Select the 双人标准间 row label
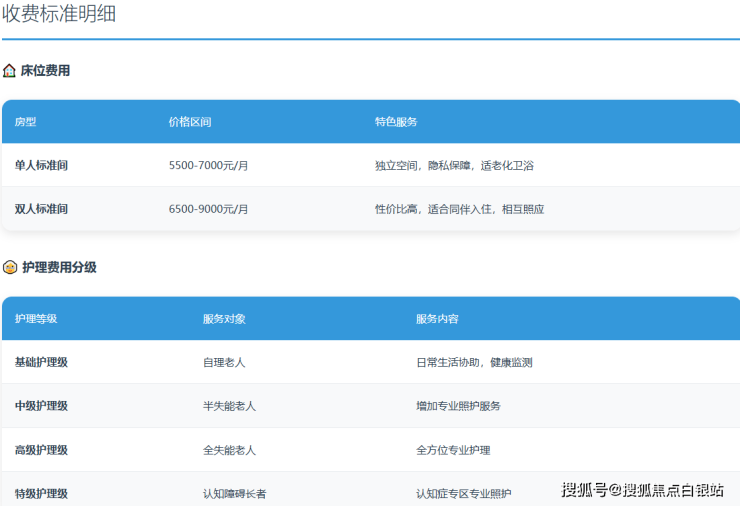The width and height of the screenshot is (740, 506). pos(41,210)
